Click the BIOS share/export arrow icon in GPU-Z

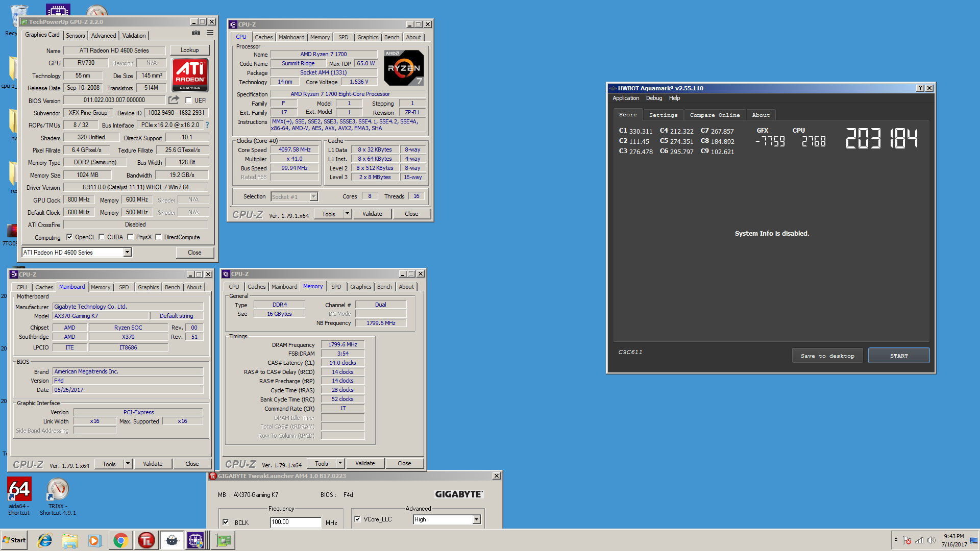(x=174, y=100)
